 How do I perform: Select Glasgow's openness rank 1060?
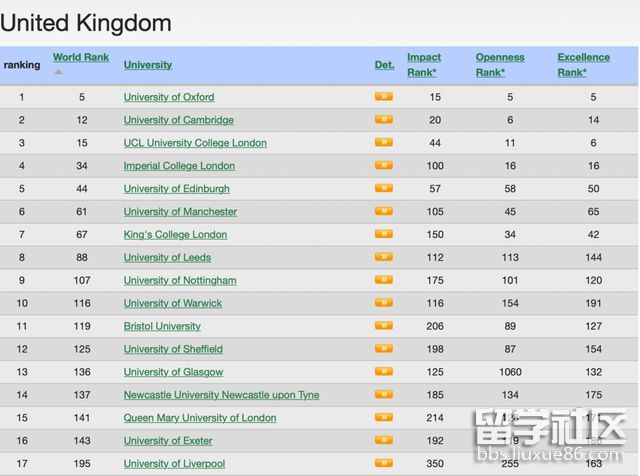(510, 372)
